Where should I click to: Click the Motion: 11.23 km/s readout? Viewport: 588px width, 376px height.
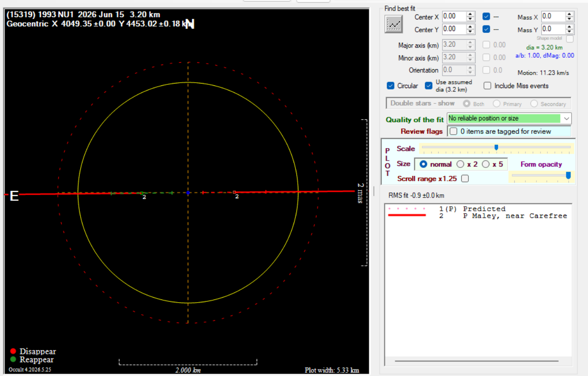pyautogui.click(x=543, y=73)
